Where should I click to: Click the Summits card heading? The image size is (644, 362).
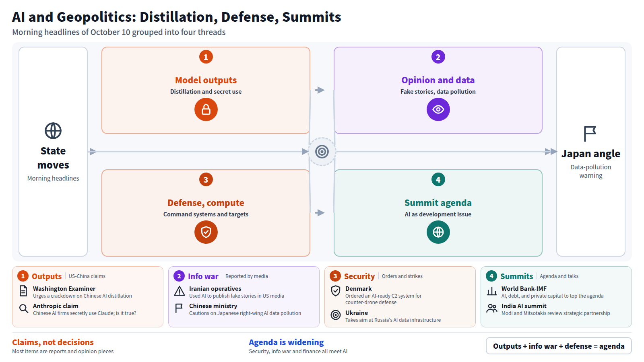tap(517, 276)
